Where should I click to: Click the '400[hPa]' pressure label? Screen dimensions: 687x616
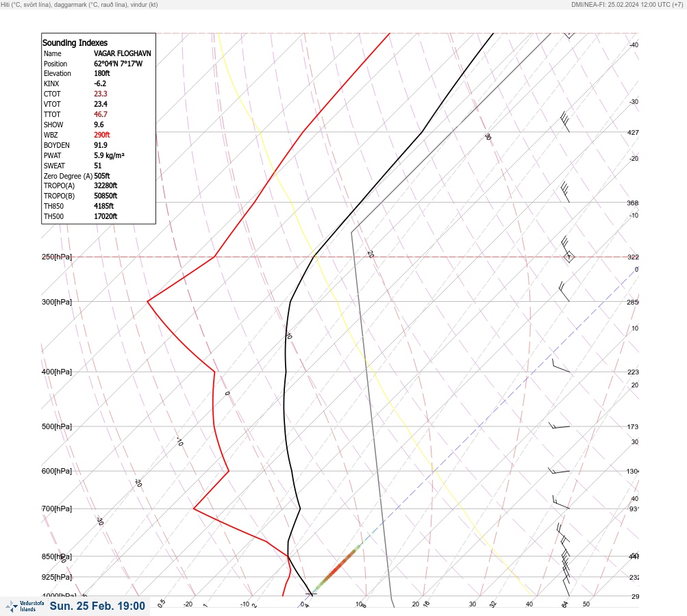(57, 372)
